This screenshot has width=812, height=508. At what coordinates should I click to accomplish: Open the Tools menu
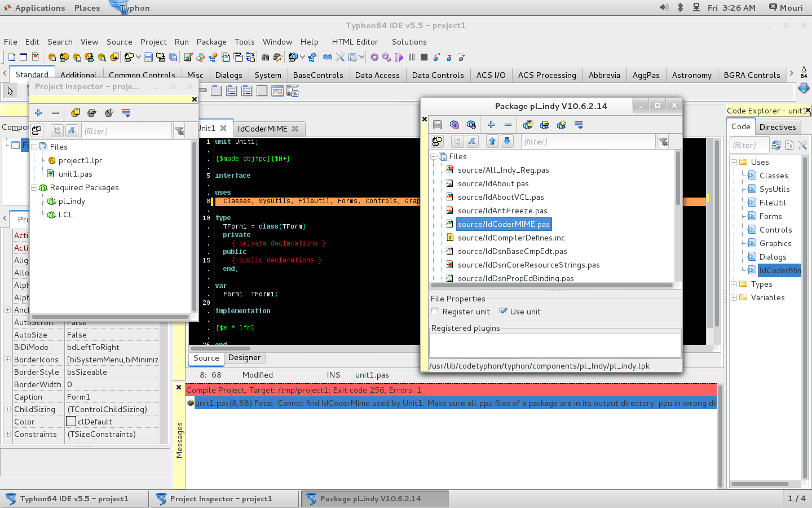(245, 42)
